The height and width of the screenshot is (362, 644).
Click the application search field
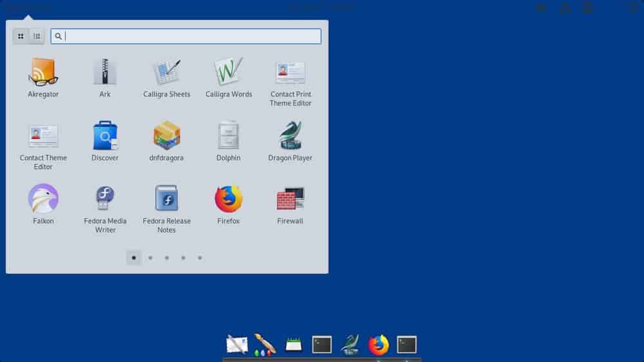[x=185, y=36]
